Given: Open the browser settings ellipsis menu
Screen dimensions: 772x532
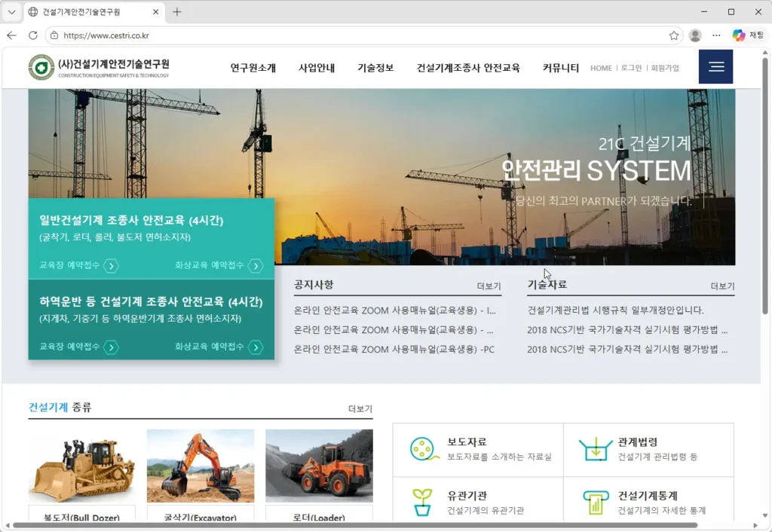Looking at the screenshot, I should [716, 35].
